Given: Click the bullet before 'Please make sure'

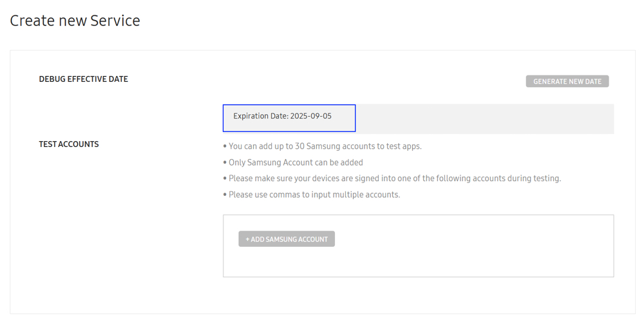Looking at the screenshot, I should (225, 179).
